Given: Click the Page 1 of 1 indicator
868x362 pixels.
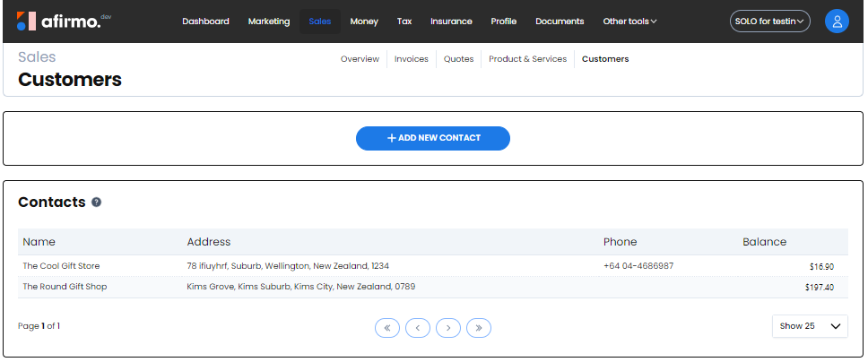Looking at the screenshot, I should coord(39,326).
